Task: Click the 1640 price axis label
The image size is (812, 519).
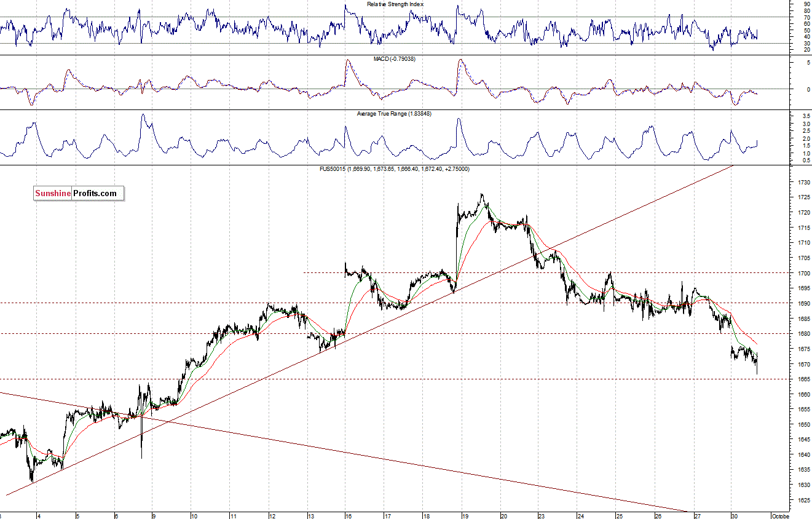Action: (803, 455)
